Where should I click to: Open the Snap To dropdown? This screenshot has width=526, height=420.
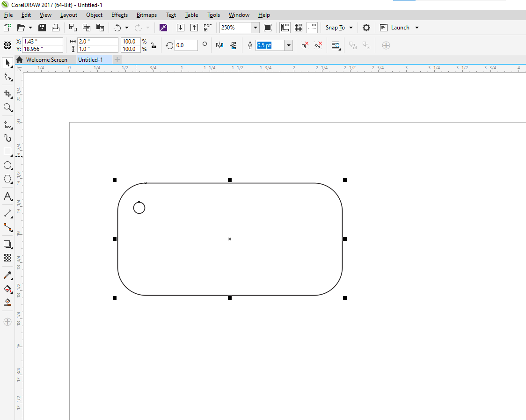[339, 28]
